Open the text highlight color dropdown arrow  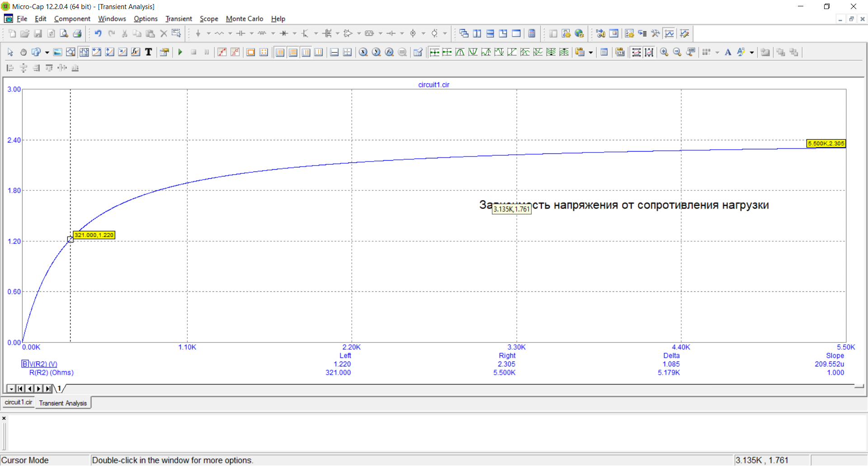pyautogui.click(x=752, y=52)
